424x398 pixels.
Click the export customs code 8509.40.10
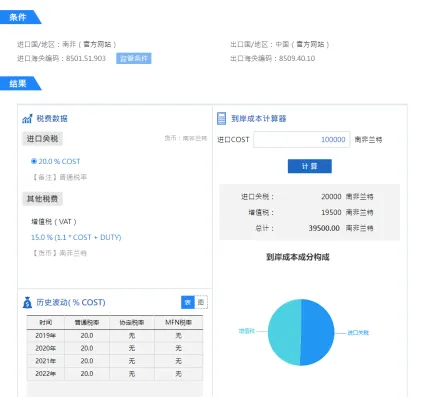[x=297, y=58]
